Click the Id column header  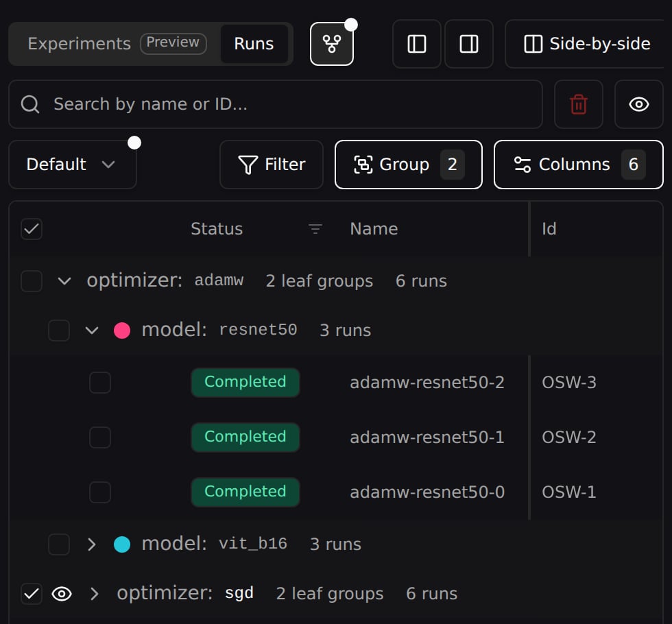pyautogui.click(x=549, y=229)
